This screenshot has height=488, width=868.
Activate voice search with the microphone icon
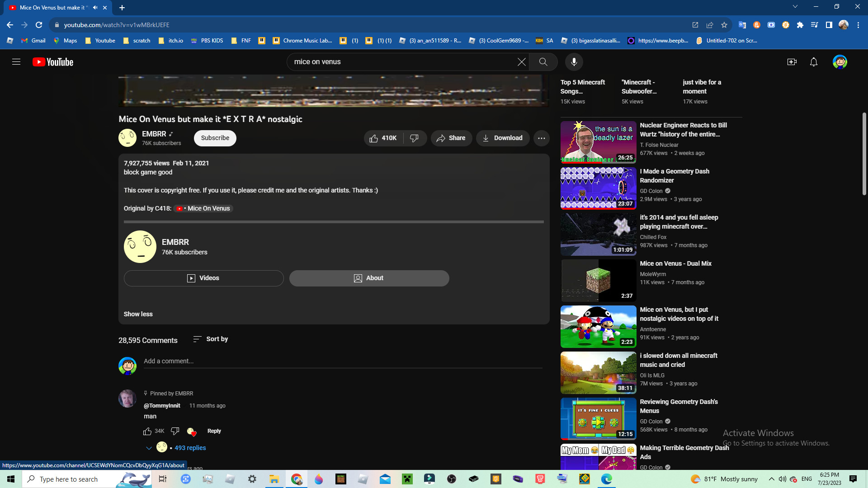pos(574,62)
